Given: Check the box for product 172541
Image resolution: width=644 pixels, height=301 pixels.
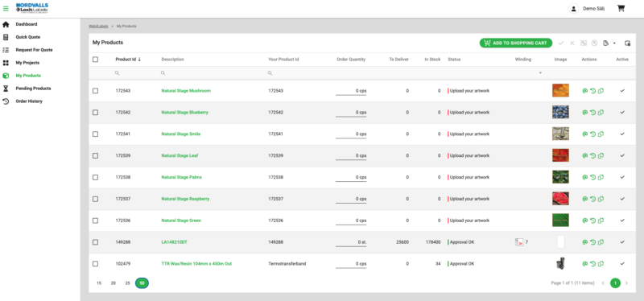Looking at the screenshot, I should [x=95, y=134].
